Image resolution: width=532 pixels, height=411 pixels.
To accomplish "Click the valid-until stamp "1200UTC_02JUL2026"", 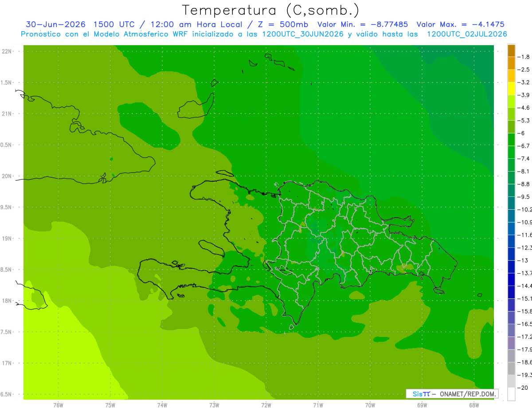I will 467,34.
